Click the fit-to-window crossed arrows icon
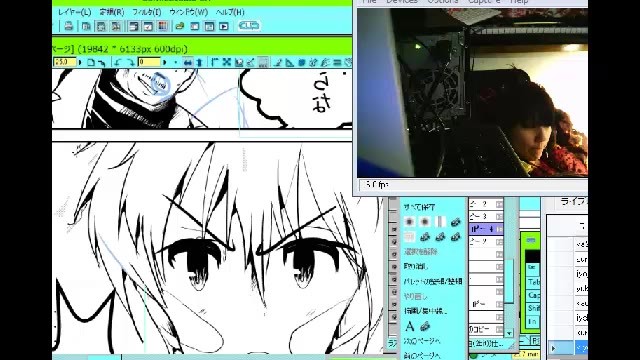Viewport: 640px width, 360px height. 227,62
